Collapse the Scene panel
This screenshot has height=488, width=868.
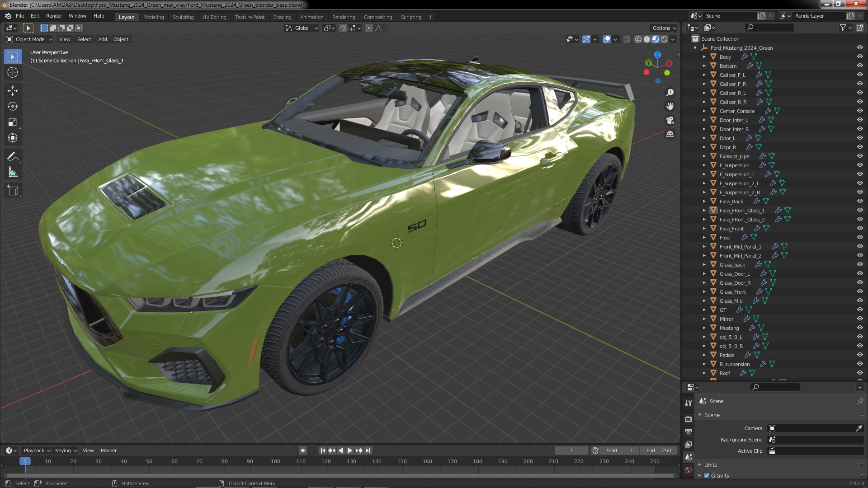coord(700,415)
